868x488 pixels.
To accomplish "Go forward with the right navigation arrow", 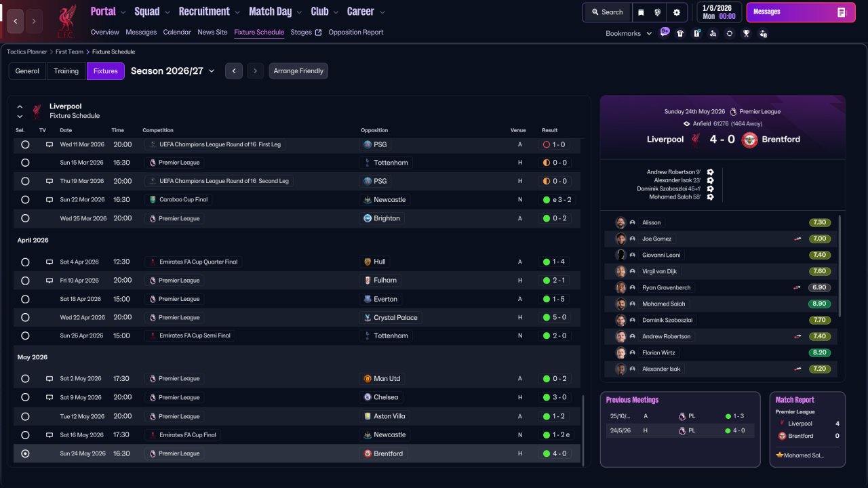I will [x=34, y=21].
